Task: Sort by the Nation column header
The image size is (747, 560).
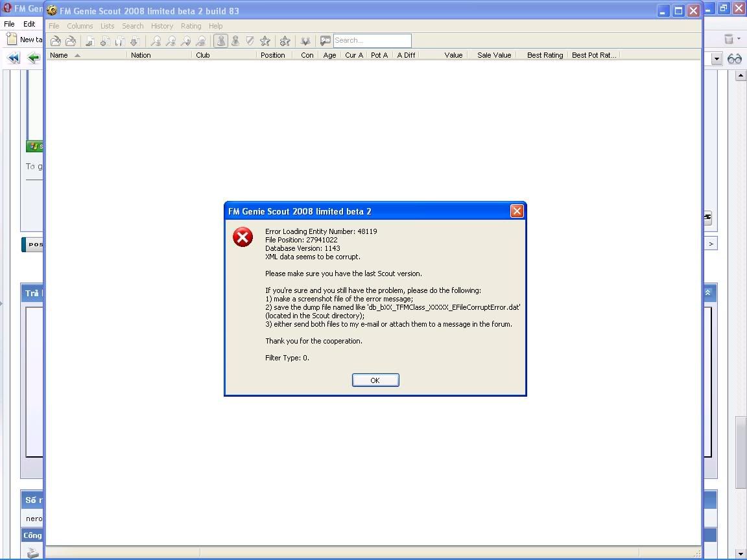Action: pos(159,55)
